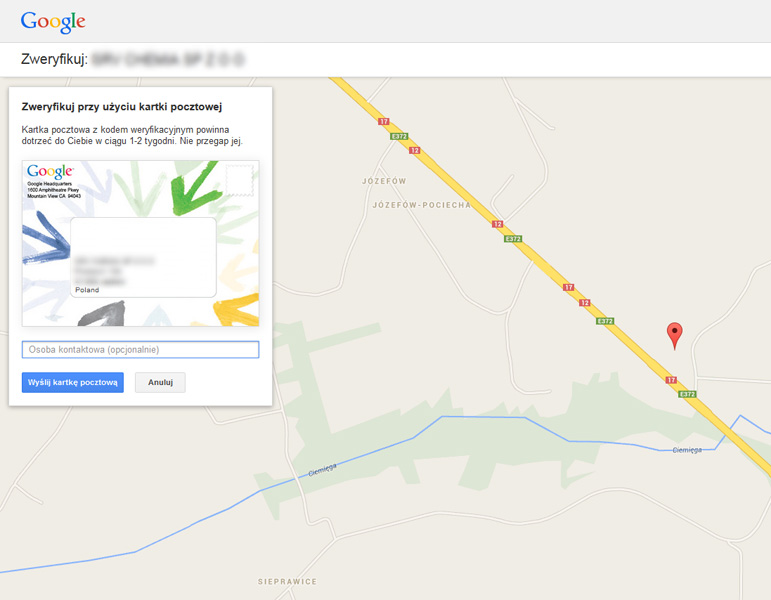771x600 pixels.
Task: Click the postage stamp placeholder on postcard
Action: click(239, 180)
